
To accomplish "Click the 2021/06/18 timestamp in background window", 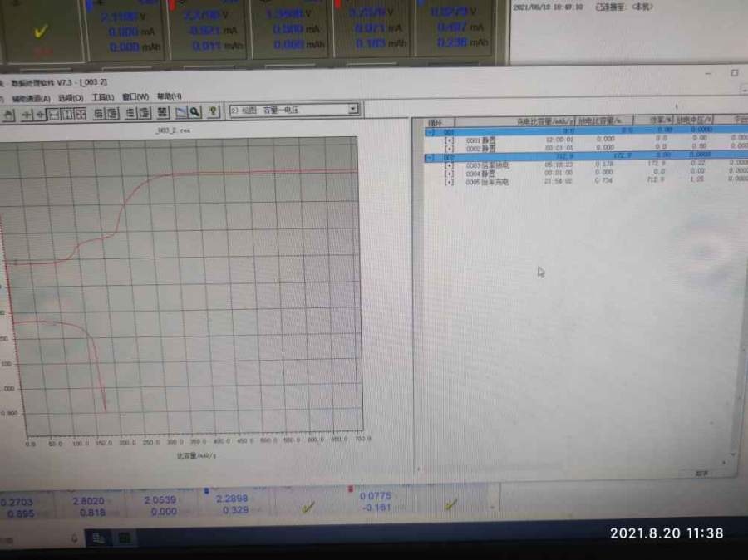I will [x=549, y=7].
